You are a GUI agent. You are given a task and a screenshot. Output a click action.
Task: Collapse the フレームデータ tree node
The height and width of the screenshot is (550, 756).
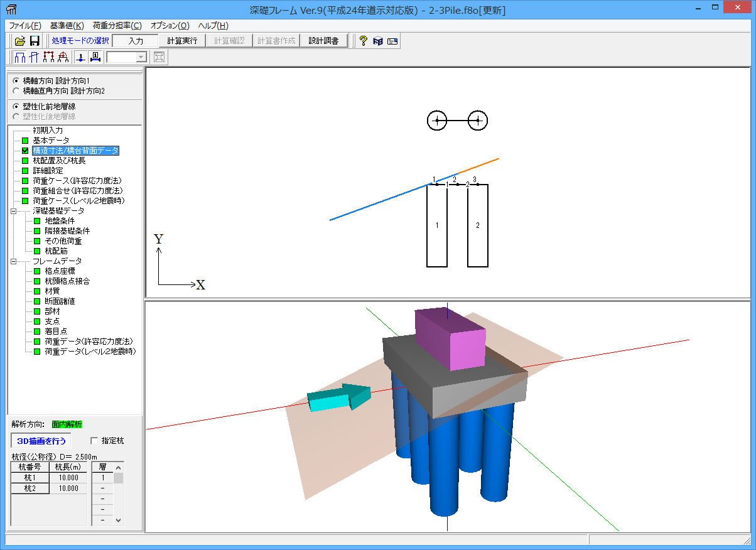pyautogui.click(x=13, y=261)
